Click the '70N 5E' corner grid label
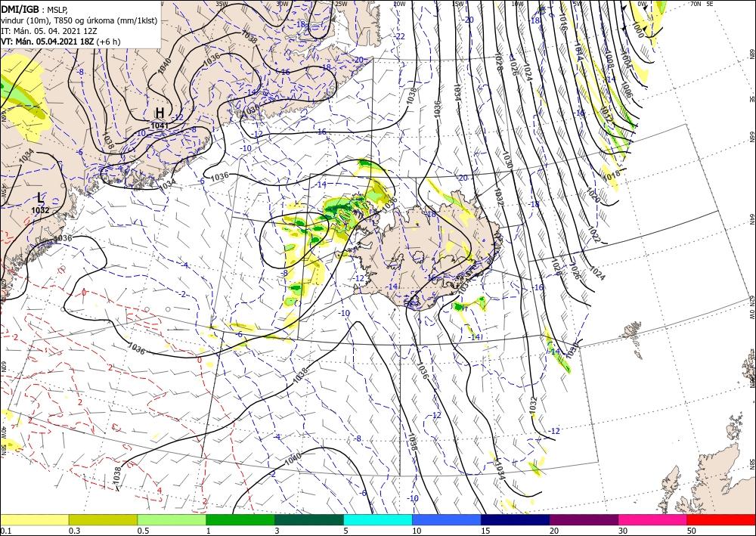Image resolution: width=756 pixels, height=536 pixels. coord(702,4)
